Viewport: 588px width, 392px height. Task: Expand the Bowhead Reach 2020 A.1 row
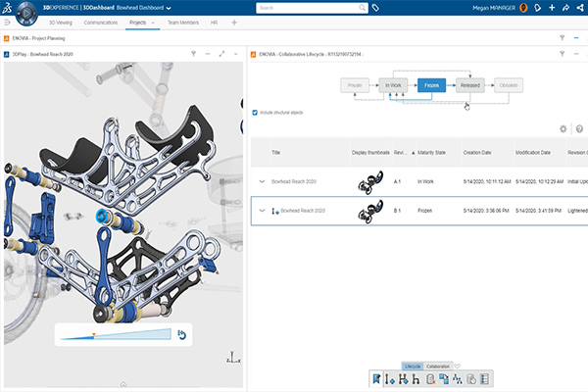[262, 181]
